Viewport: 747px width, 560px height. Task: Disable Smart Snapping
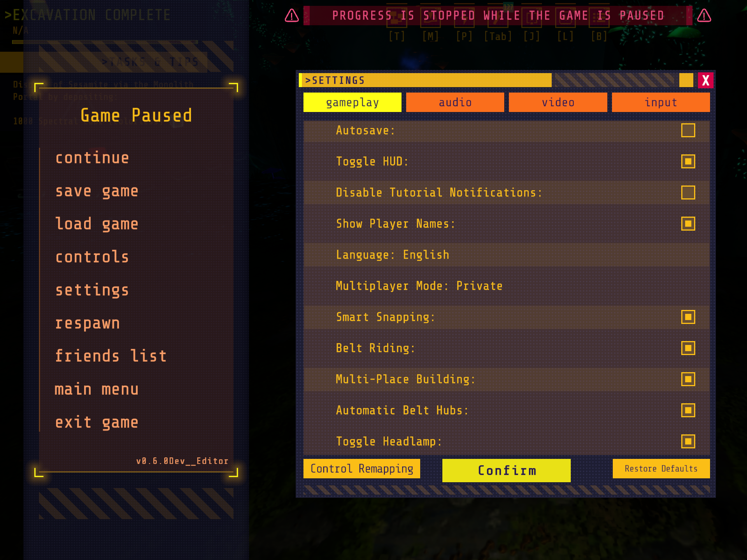[688, 317]
